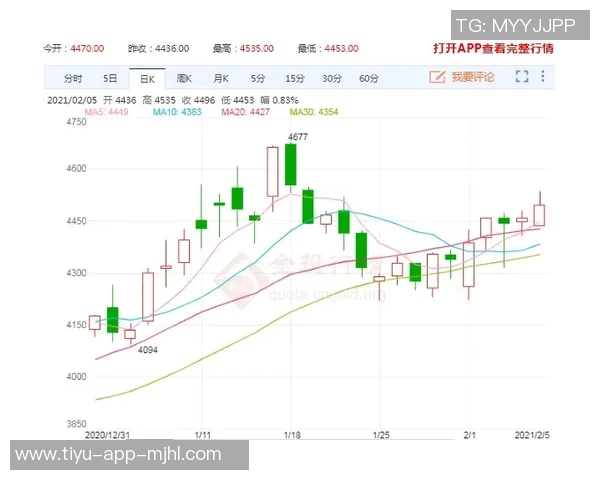Viewport: 600px width, 480px height.
Task: Open the 分时 intraday chart tab
Action: (73, 79)
